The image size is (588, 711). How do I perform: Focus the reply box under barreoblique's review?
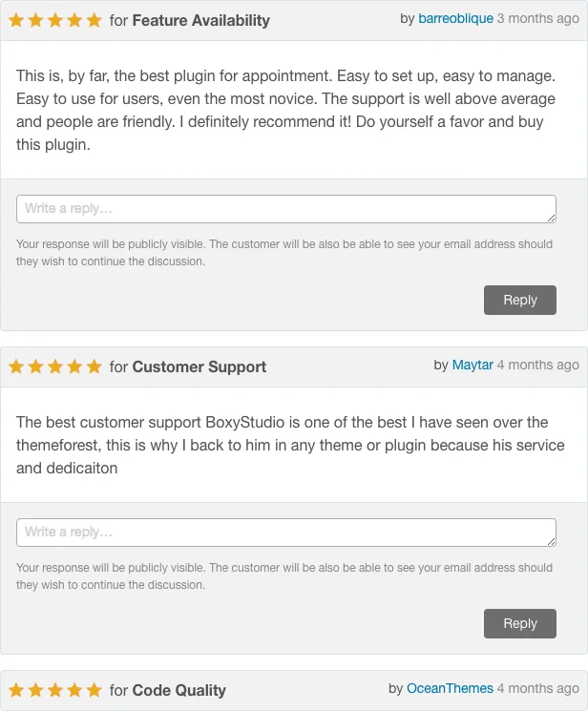pos(285,209)
